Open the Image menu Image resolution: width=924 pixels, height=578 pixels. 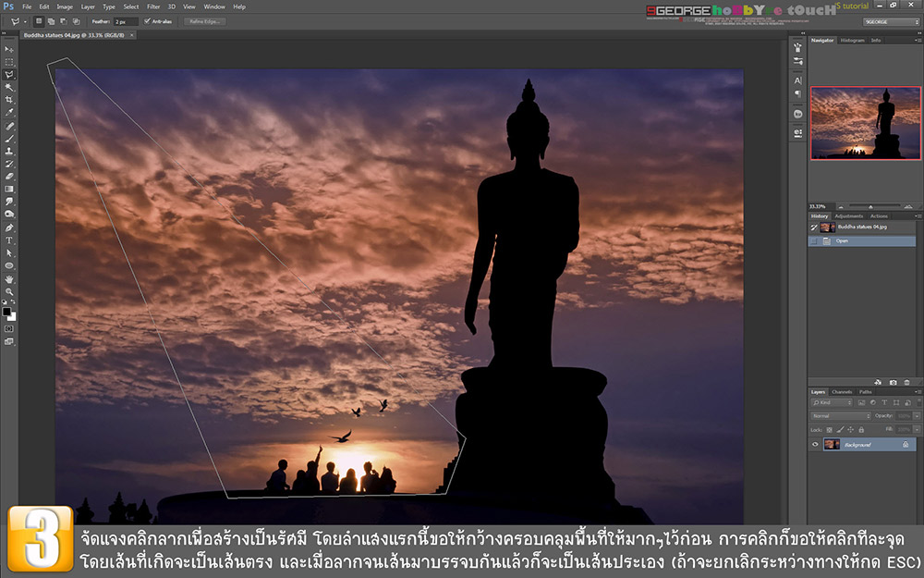65,7
